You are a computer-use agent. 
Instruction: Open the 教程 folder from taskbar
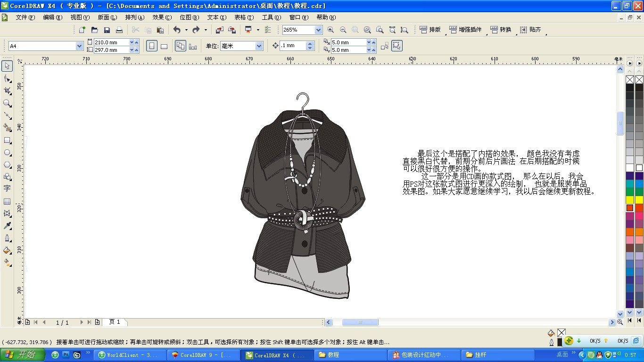351,355
